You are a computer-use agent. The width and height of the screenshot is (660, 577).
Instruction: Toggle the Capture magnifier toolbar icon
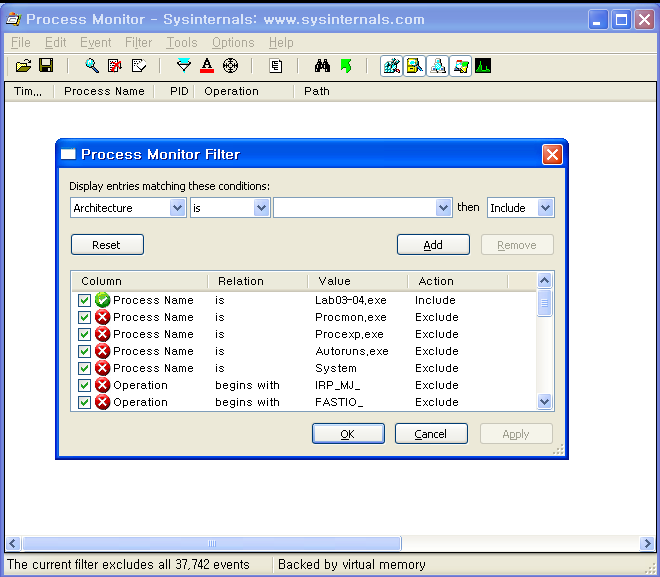tap(92, 66)
